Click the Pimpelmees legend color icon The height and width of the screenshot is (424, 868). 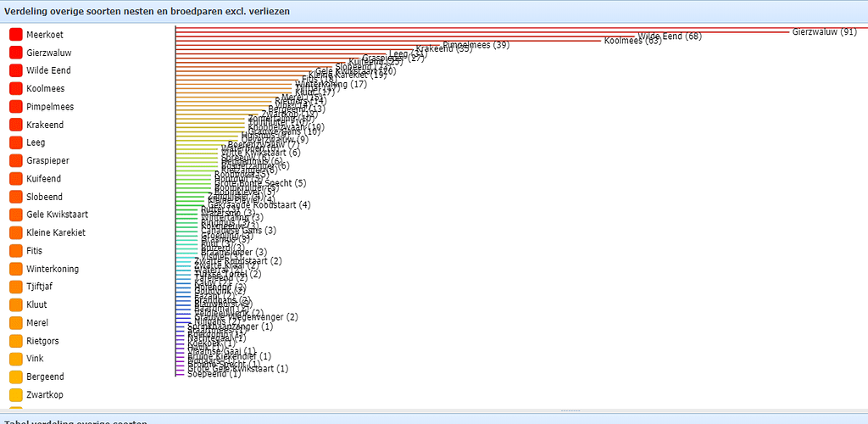pyautogui.click(x=15, y=107)
